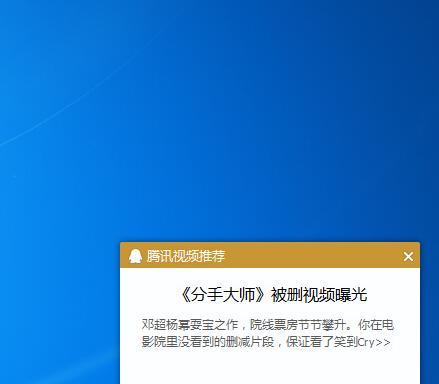This screenshot has width=439, height=384.
Task: Open the description ending with 笑到Cry>>
Action: click(x=267, y=333)
